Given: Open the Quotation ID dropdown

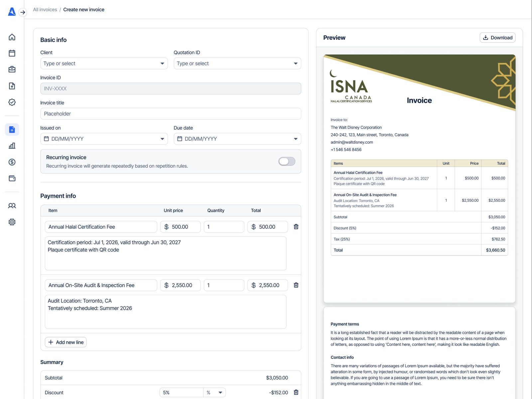Looking at the screenshot, I should tap(237, 64).
